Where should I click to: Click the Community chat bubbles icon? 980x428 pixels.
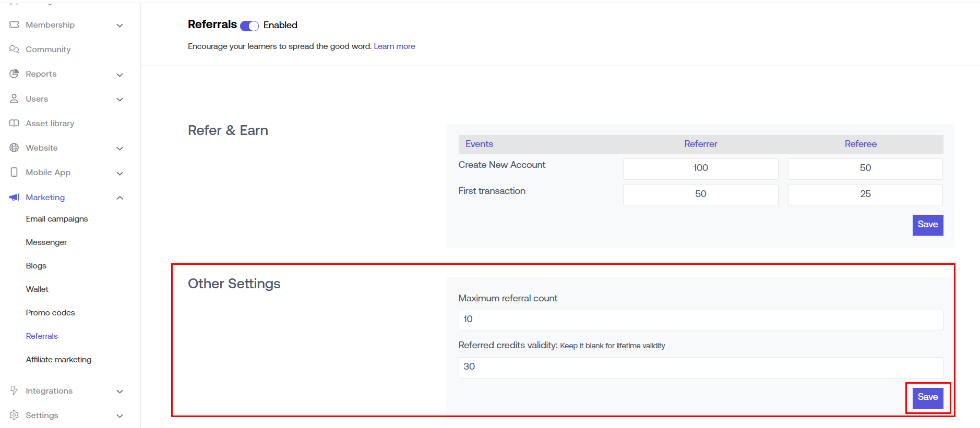[x=14, y=49]
